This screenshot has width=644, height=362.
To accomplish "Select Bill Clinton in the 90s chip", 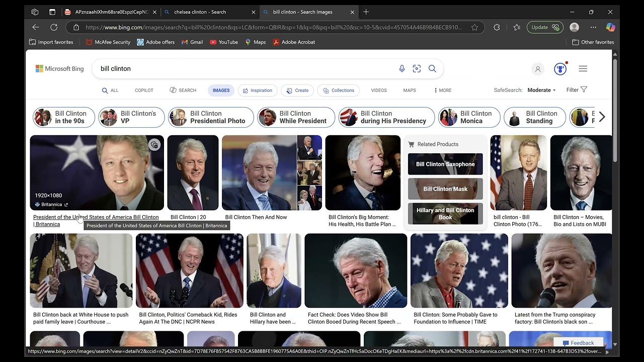I will tap(64, 117).
